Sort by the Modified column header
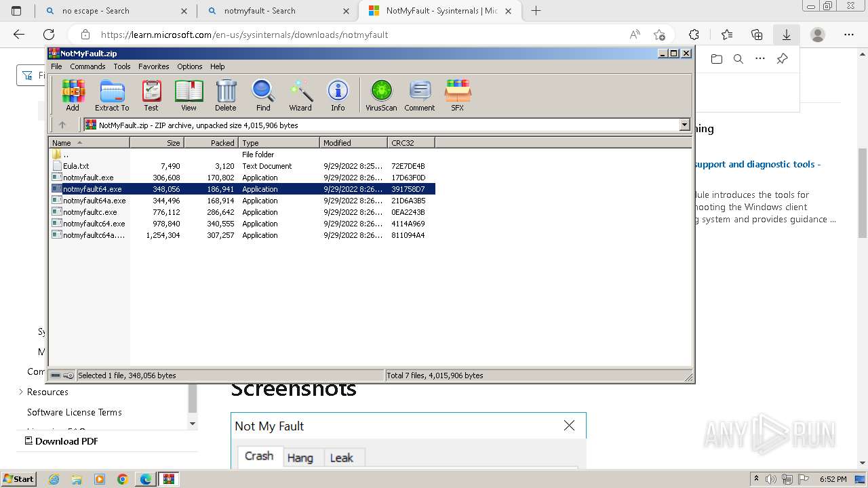This screenshot has height=488, width=868. 353,142
